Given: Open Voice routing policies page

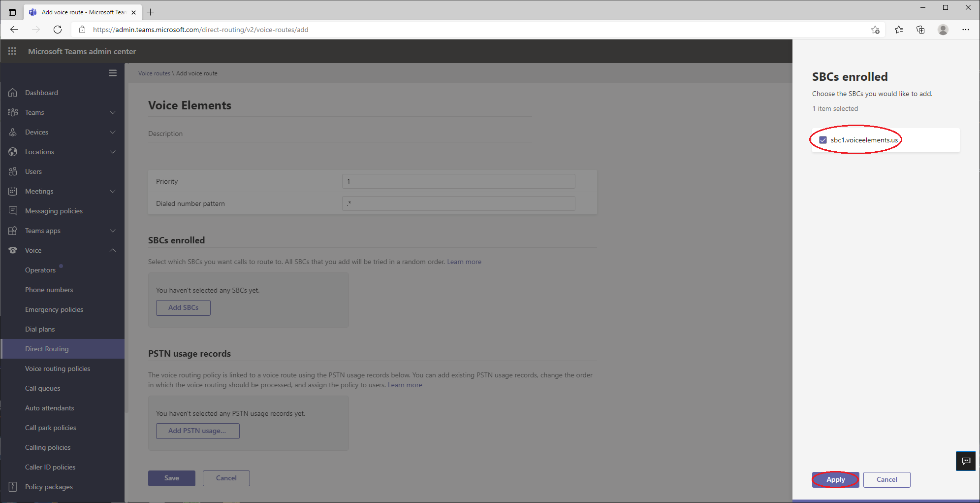Looking at the screenshot, I should point(58,369).
